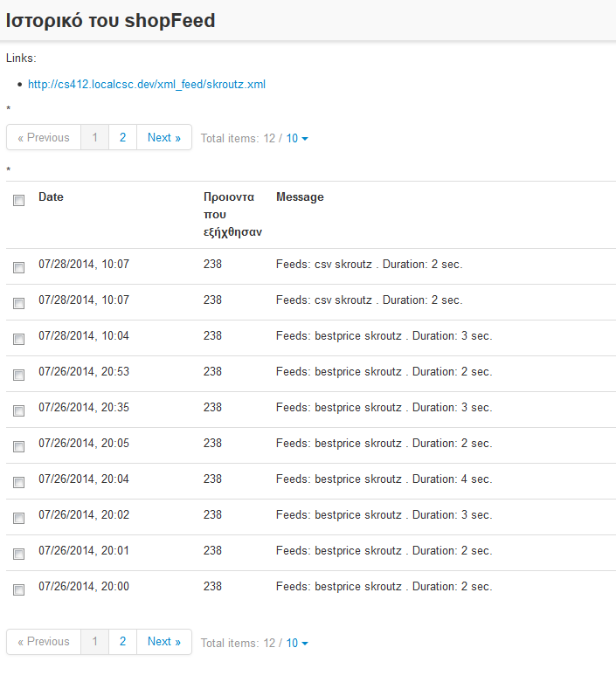Check the 07/26/2014, 20:00 row
The width and height of the screenshot is (616, 696).
click(18, 590)
